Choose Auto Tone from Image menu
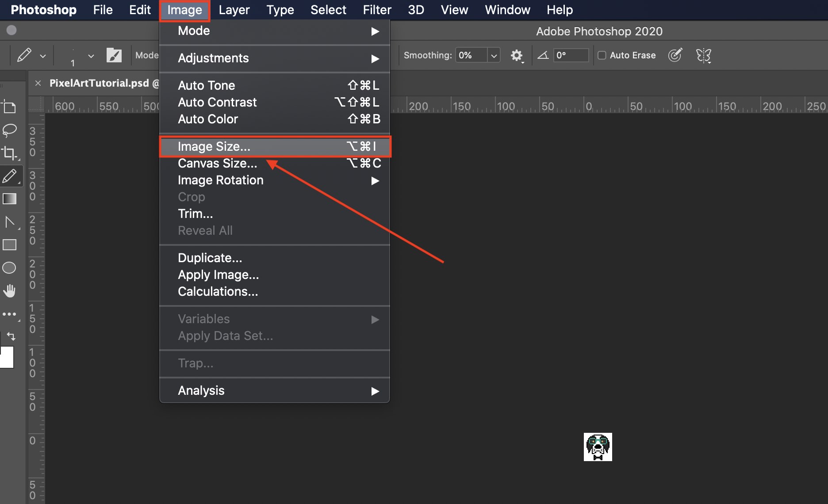 pos(274,85)
